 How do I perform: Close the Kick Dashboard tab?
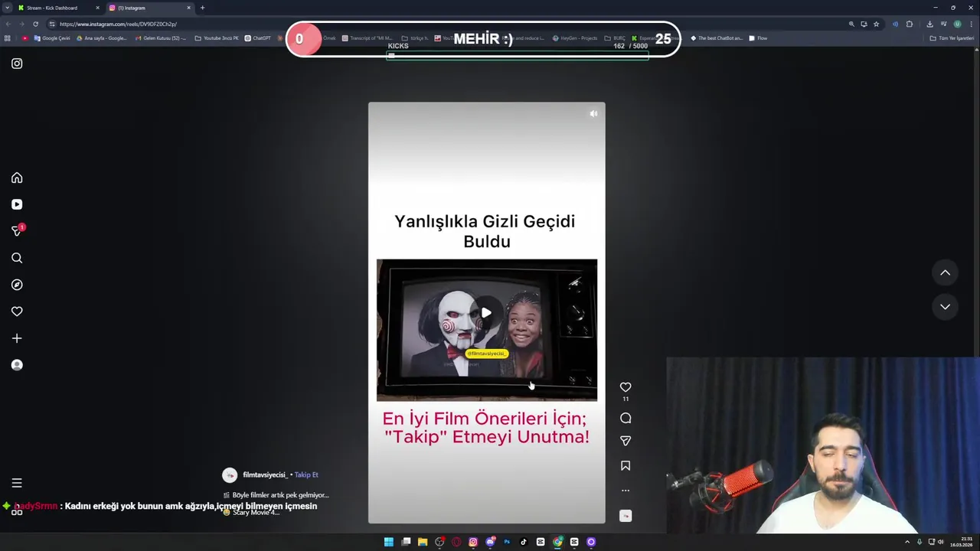[97, 8]
